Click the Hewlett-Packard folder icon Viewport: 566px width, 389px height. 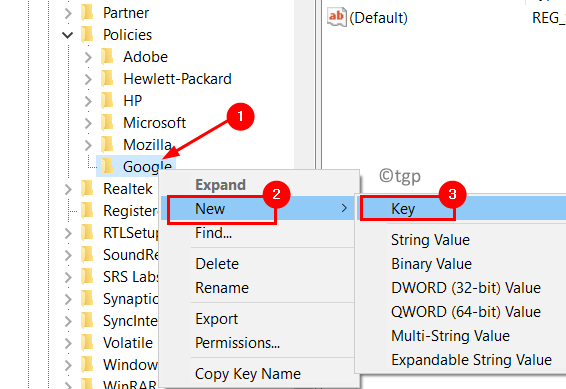(107, 79)
